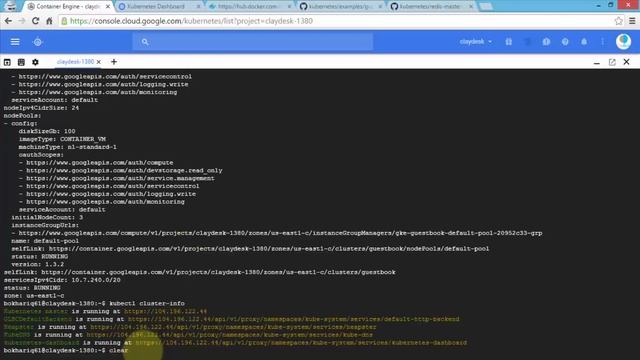640x360 pixels.
Task: Click the browser forward arrow
Action: pyautogui.click(x=22, y=21)
